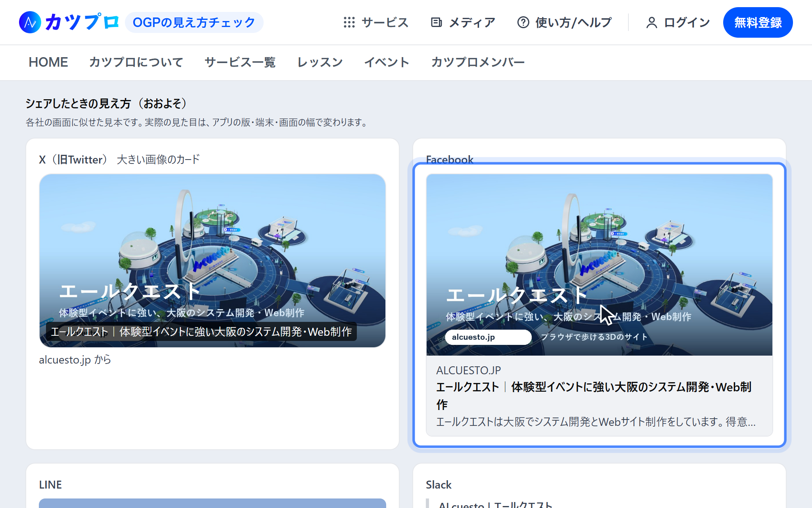Click the X card title overlay label

(201, 331)
